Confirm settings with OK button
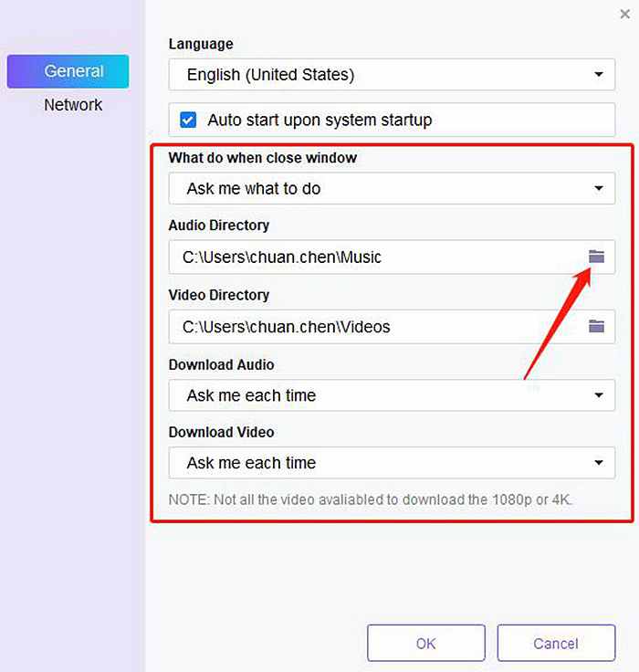 pyautogui.click(x=426, y=644)
